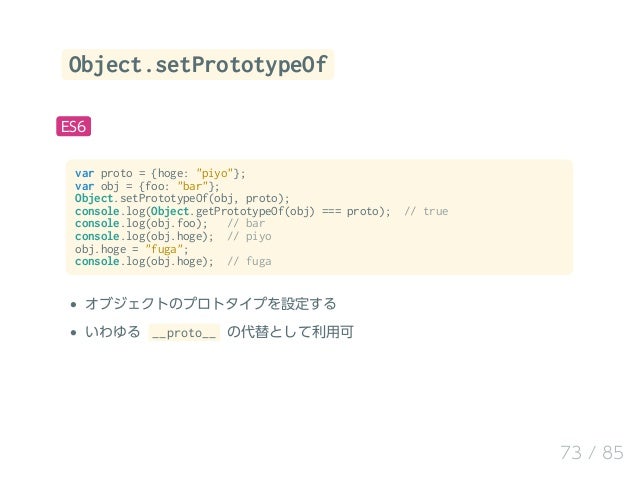
Task: Click the いわゆる text in second bullet
Action: pyautogui.click(x=113, y=332)
